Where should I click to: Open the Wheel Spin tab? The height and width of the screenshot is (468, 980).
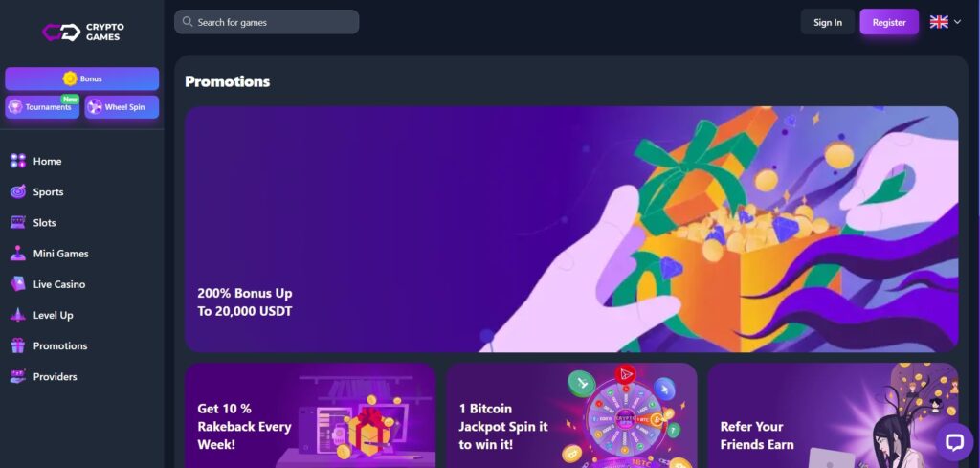point(122,107)
